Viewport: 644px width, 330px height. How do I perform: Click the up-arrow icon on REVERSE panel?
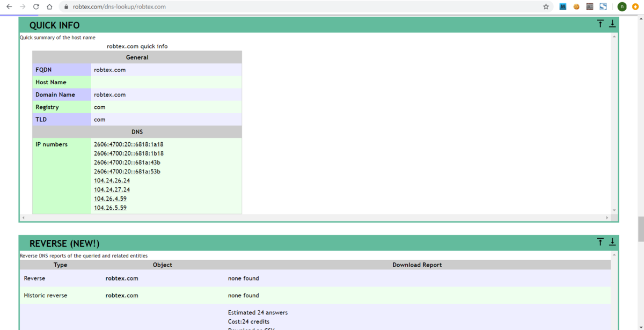(600, 242)
